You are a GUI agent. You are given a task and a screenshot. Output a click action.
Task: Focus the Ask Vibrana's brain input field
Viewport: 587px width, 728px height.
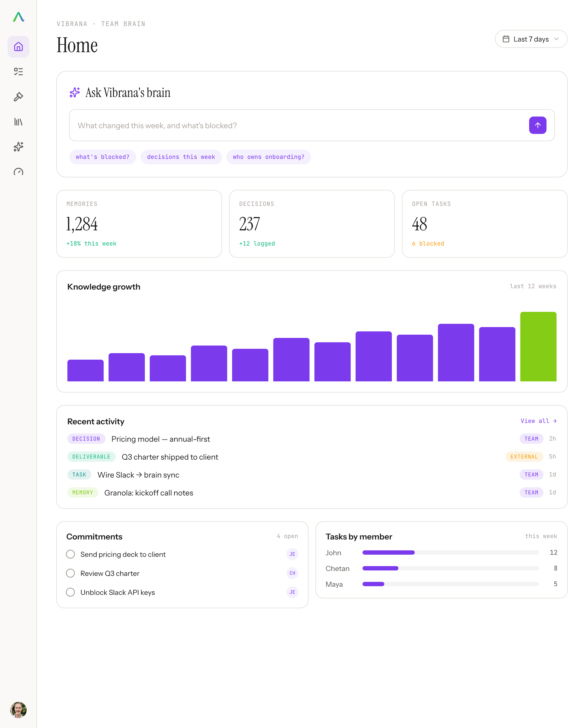pyautogui.click(x=312, y=125)
